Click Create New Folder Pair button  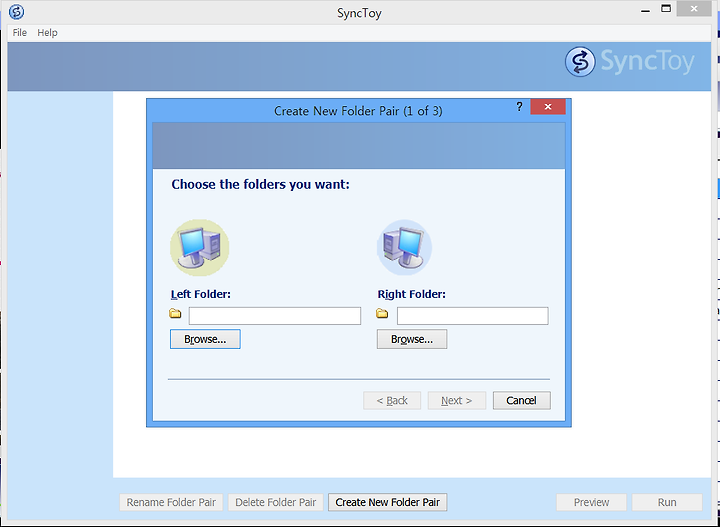click(x=388, y=502)
